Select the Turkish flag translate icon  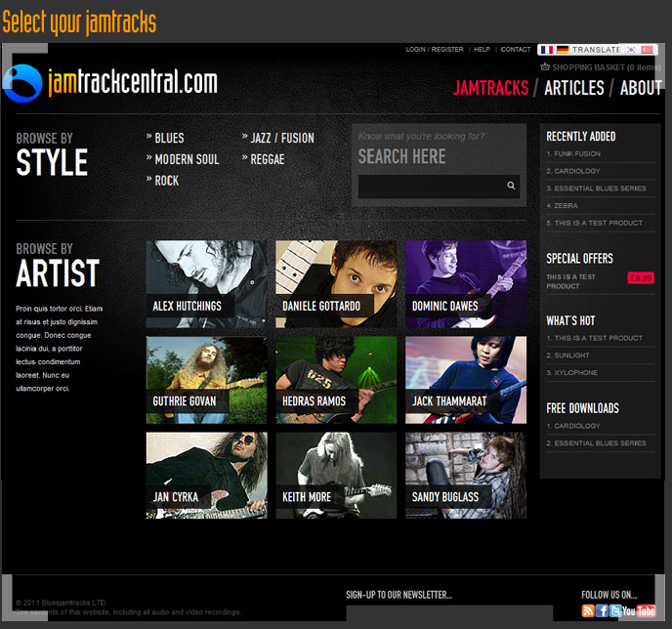(x=648, y=50)
